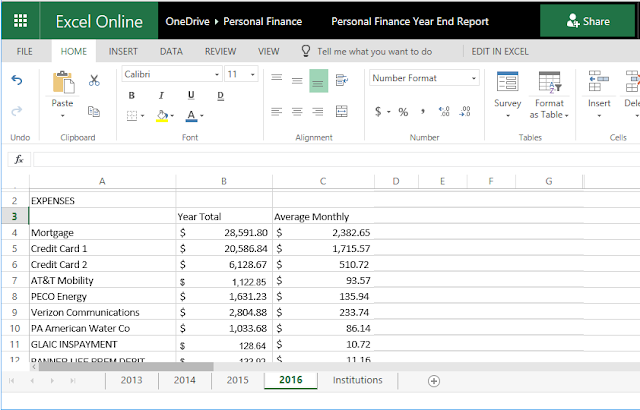Expand the font size dropdown
This screenshot has height=410, width=640.
point(250,74)
